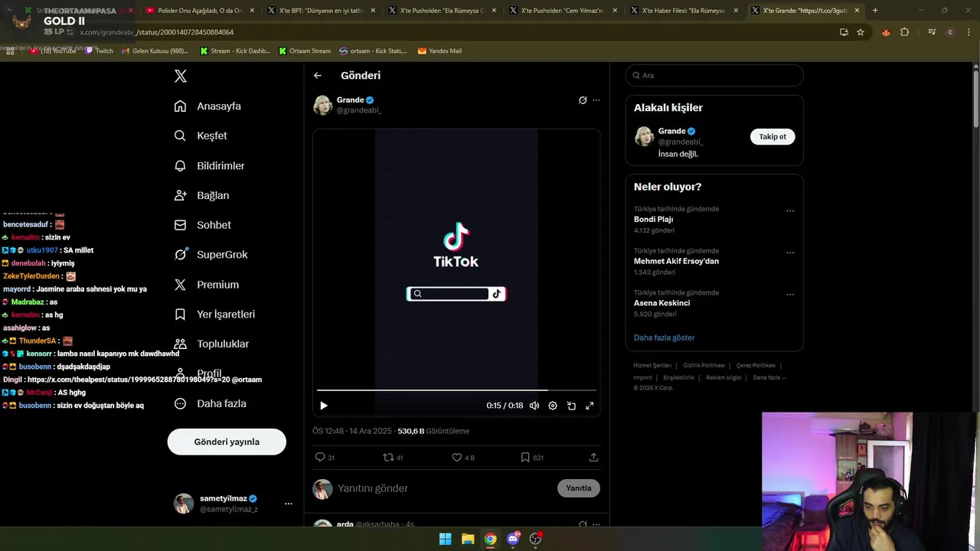The height and width of the screenshot is (551, 980).
Task: Open Chrome from taskbar
Action: 491,539
